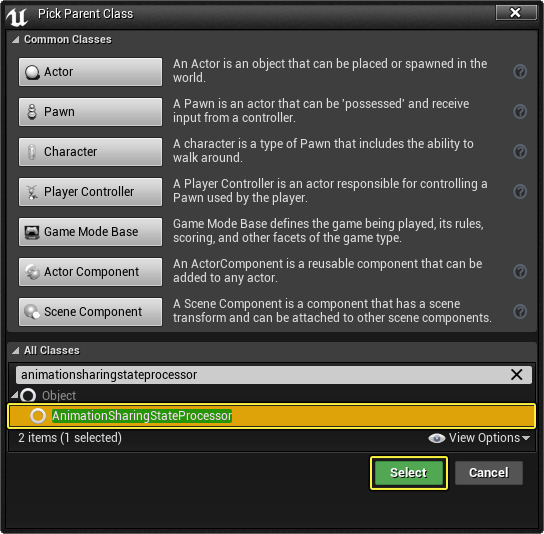The image size is (544, 534).
Task: Cancel the Pick Parent Class dialog
Action: point(488,473)
